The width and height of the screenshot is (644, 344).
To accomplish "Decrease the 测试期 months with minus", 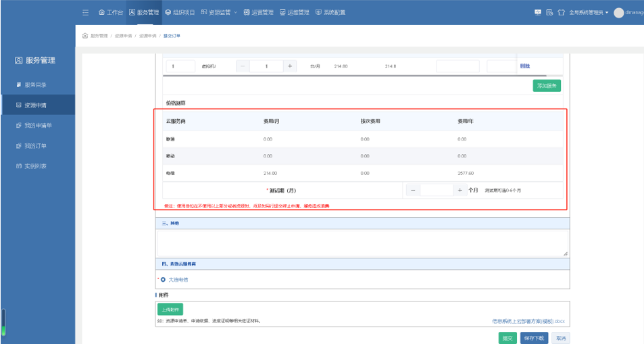I will pyautogui.click(x=413, y=191).
